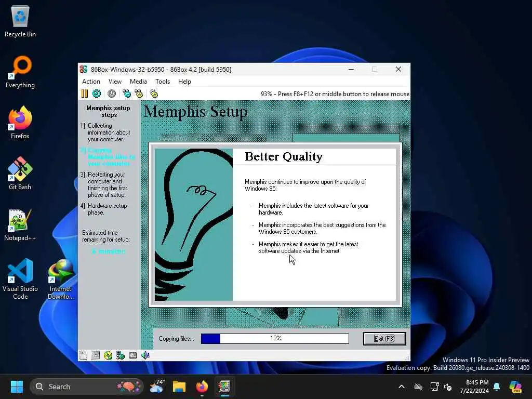Click 'Estimated time remaining for setup' text
The height and width of the screenshot is (399, 532).
106,236
